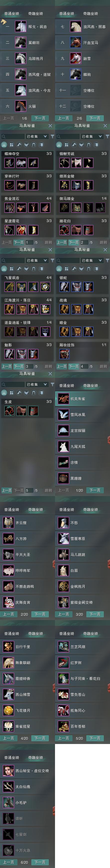Pick the 机关朱雀 mount icon
Viewport: 110px width, 868px height.
[x=63, y=399]
